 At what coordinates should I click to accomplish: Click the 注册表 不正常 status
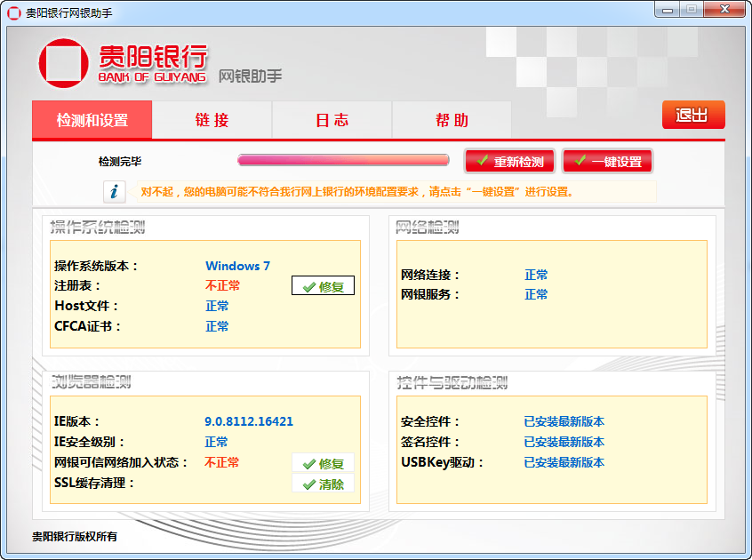(x=222, y=285)
